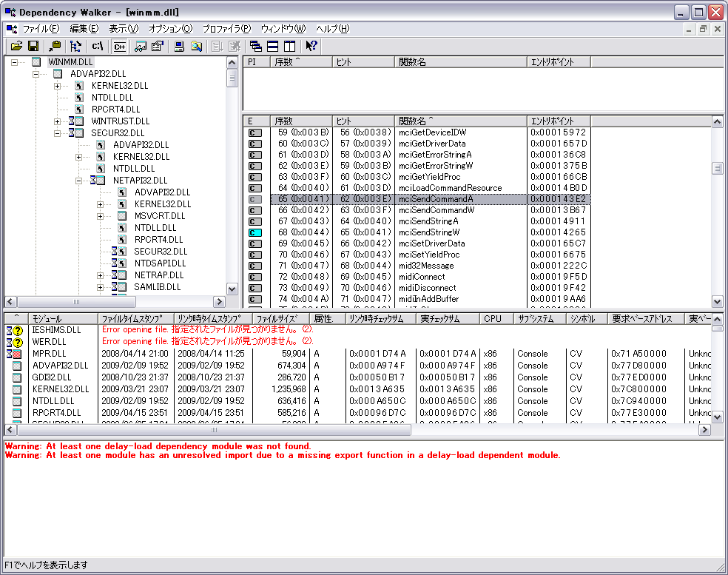Image resolution: width=728 pixels, height=575 pixels.
Task: Expand the SAMLIB.DLL tree node
Action: point(100,287)
